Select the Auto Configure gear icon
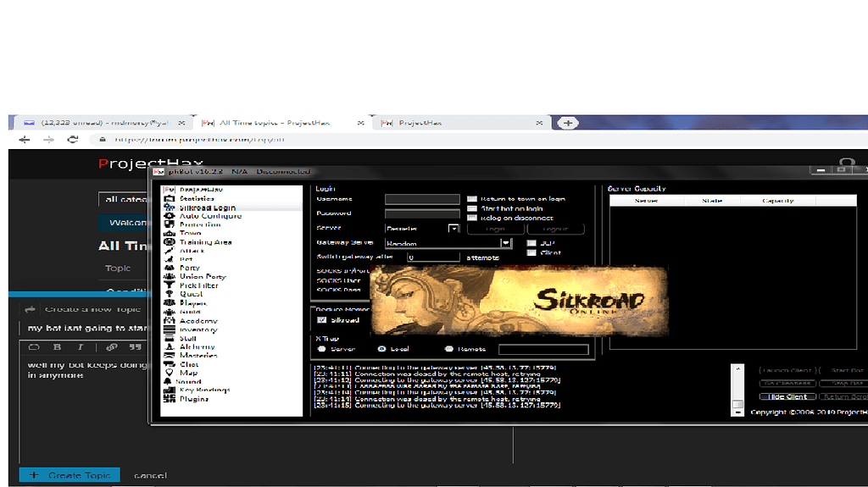This screenshot has height=487, width=868. click(x=168, y=216)
